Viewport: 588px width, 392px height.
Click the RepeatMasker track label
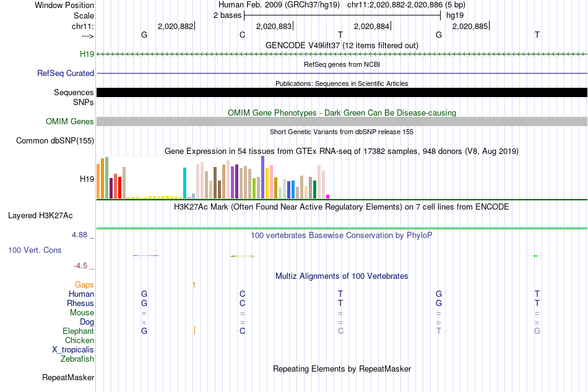68,377
